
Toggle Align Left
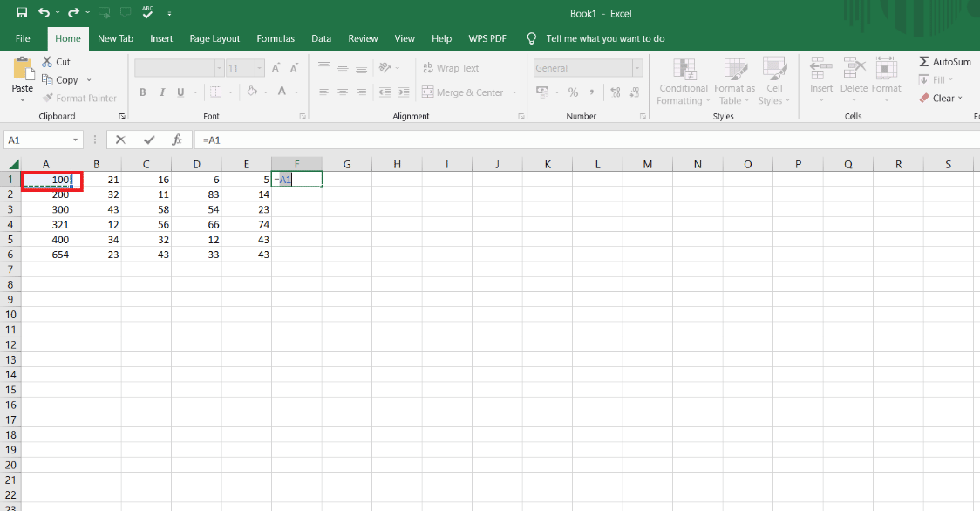pos(323,92)
